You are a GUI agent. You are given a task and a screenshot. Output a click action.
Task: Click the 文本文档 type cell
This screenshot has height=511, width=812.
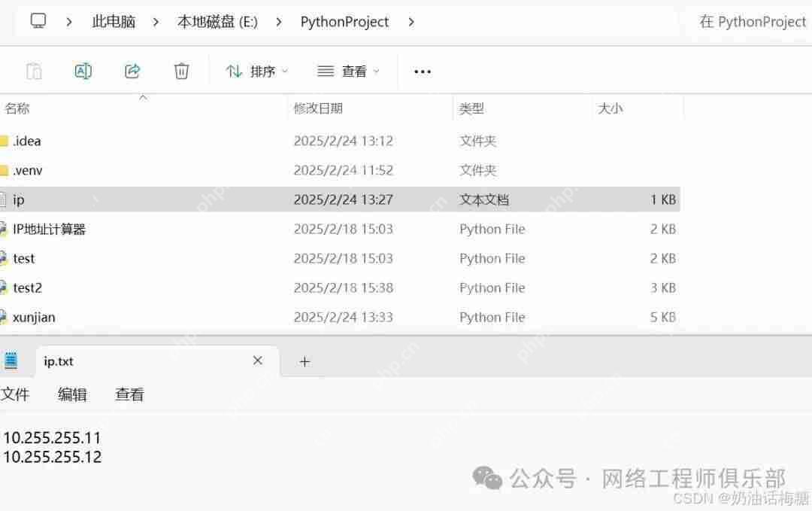tap(484, 199)
